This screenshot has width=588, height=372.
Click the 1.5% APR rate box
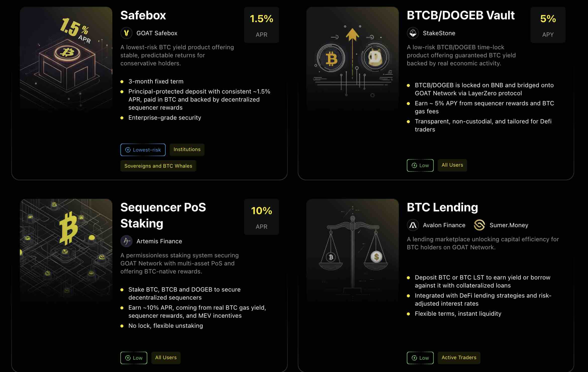coord(261,25)
